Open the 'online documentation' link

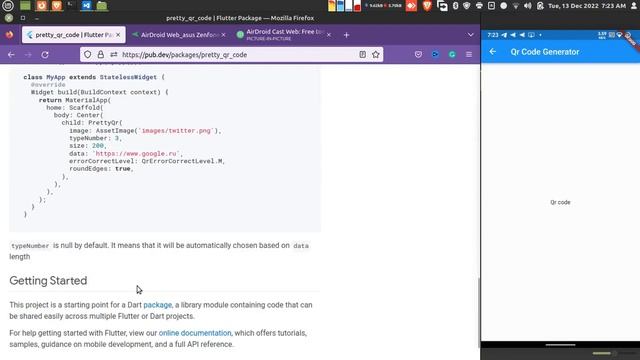click(195, 333)
